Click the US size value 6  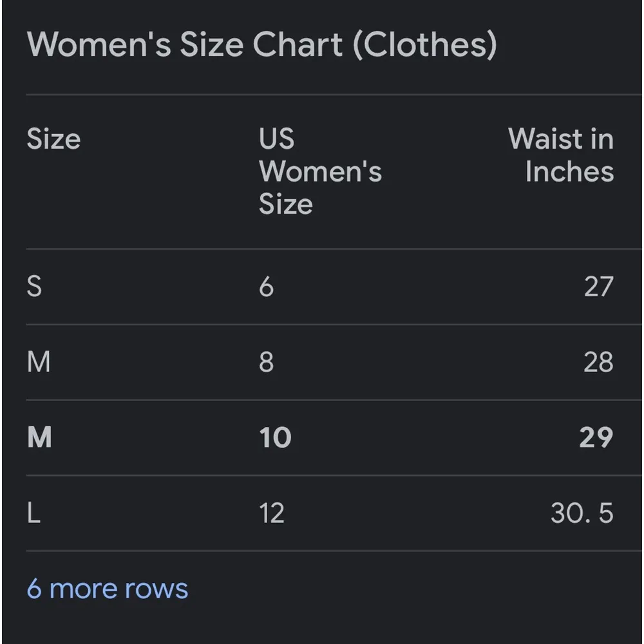(265, 287)
